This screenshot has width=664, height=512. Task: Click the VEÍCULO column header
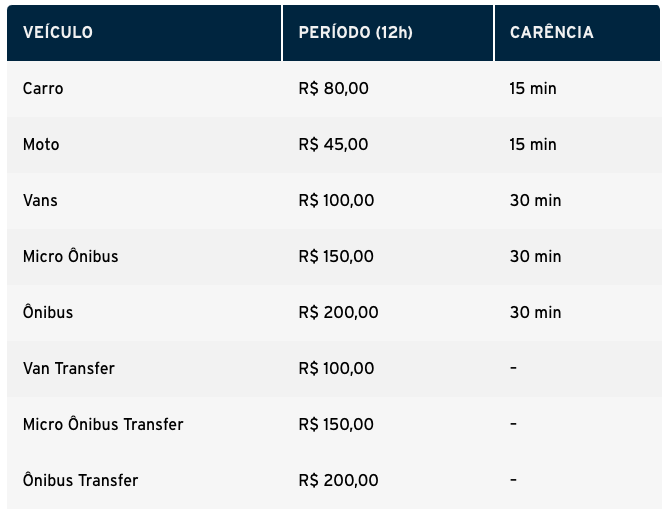[58, 32]
